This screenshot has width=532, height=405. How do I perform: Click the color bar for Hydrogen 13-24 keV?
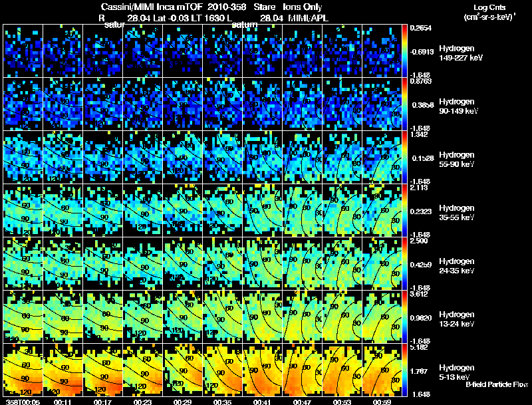(404, 317)
